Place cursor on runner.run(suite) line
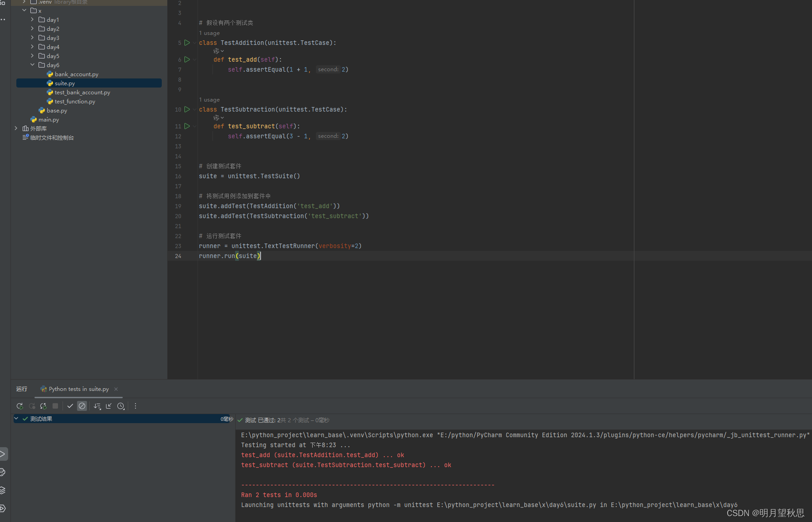Viewport: 812px width, 522px height. click(230, 256)
